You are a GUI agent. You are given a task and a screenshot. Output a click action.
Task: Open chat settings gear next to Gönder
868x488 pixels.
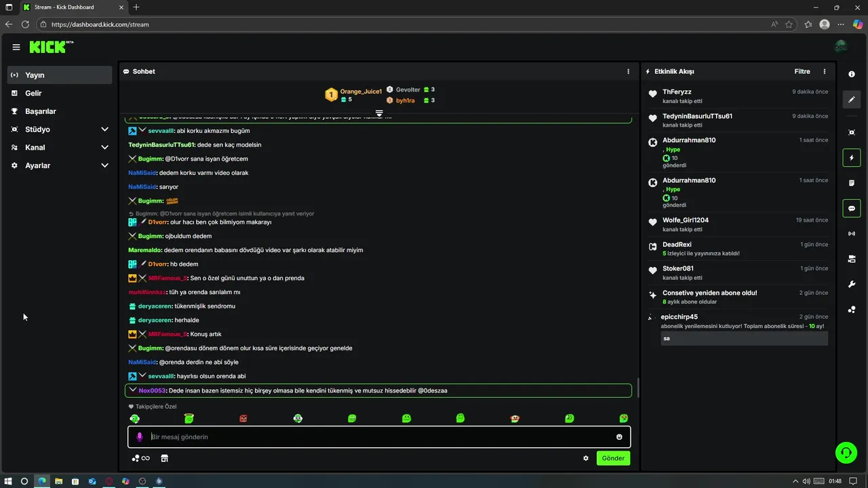click(586, 458)
